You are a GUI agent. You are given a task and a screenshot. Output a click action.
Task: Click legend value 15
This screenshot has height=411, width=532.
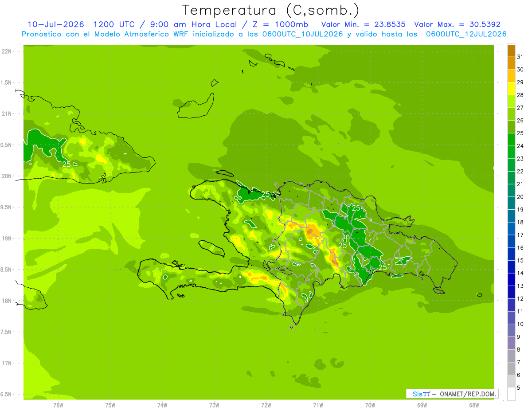520,260
